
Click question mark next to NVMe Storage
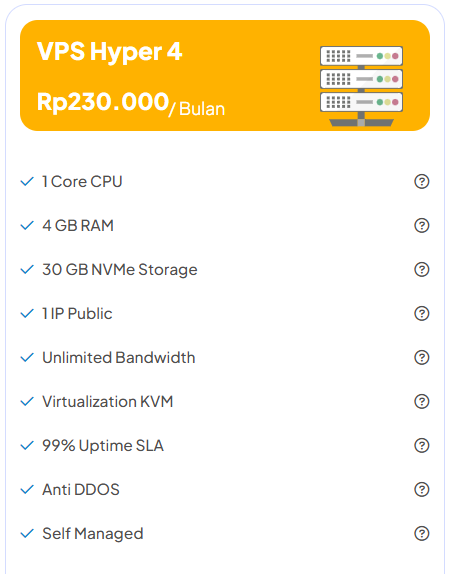[x=421, y=269]
